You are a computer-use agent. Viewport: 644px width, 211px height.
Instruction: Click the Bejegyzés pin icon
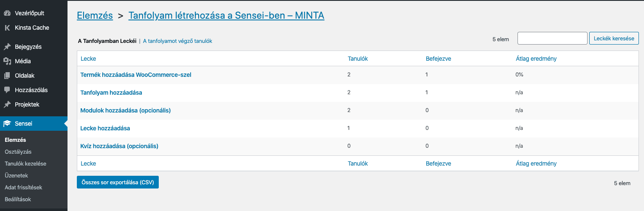tap(7, 47)
